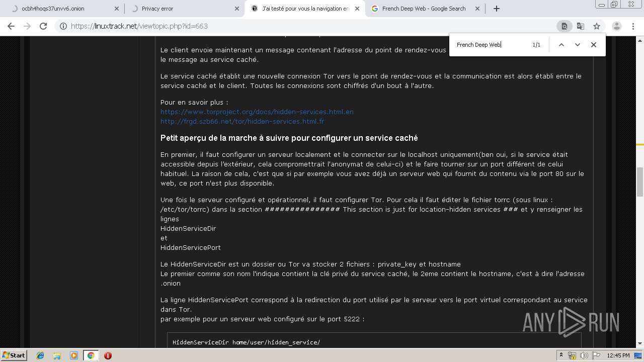Open the translate page icon
The width and height of the screenshot is (644, 362).
point(581,26)
